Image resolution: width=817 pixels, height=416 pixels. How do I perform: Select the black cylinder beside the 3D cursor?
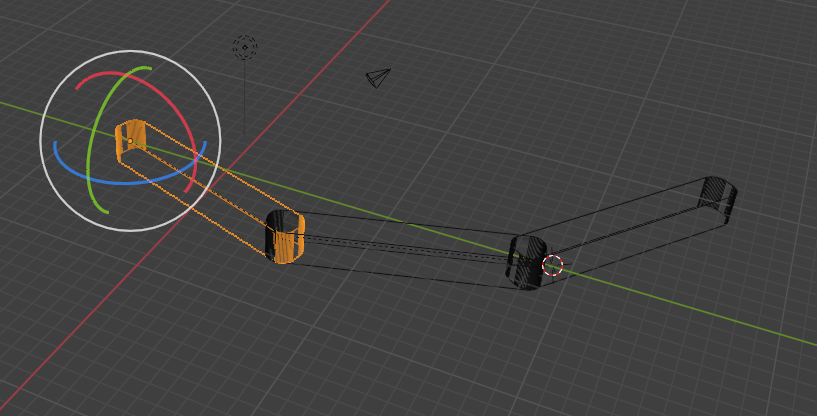click(525, 262)
